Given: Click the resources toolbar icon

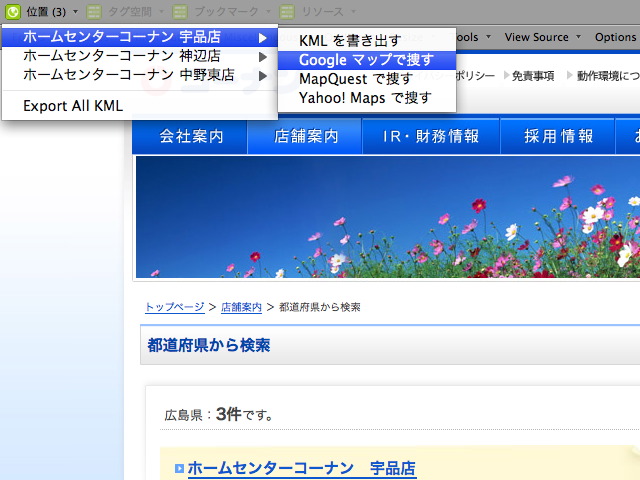Looking at the screenshot, I should point(287,11).
